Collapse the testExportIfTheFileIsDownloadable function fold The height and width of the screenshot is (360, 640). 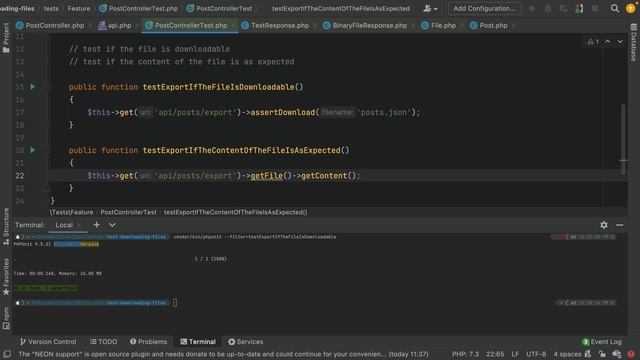point(46,87)
